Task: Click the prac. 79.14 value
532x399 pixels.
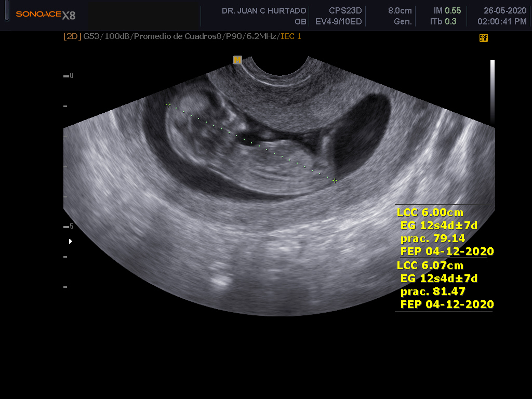Action: pos(433,239)
